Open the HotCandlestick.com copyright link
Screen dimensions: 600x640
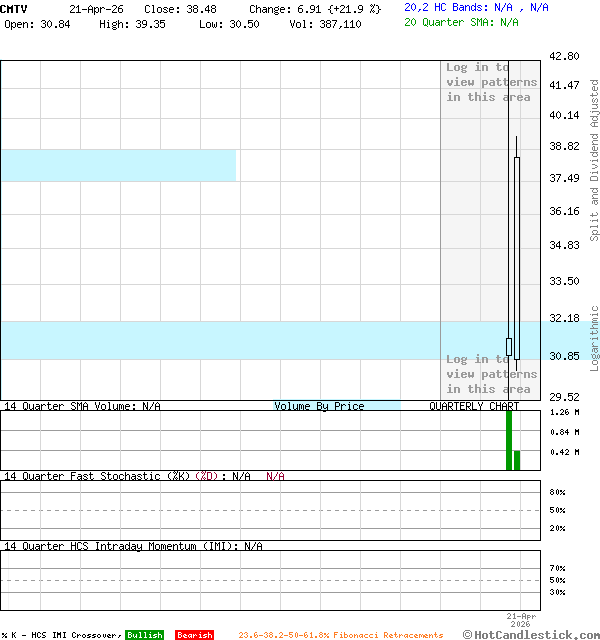click(x=531, y=634)
